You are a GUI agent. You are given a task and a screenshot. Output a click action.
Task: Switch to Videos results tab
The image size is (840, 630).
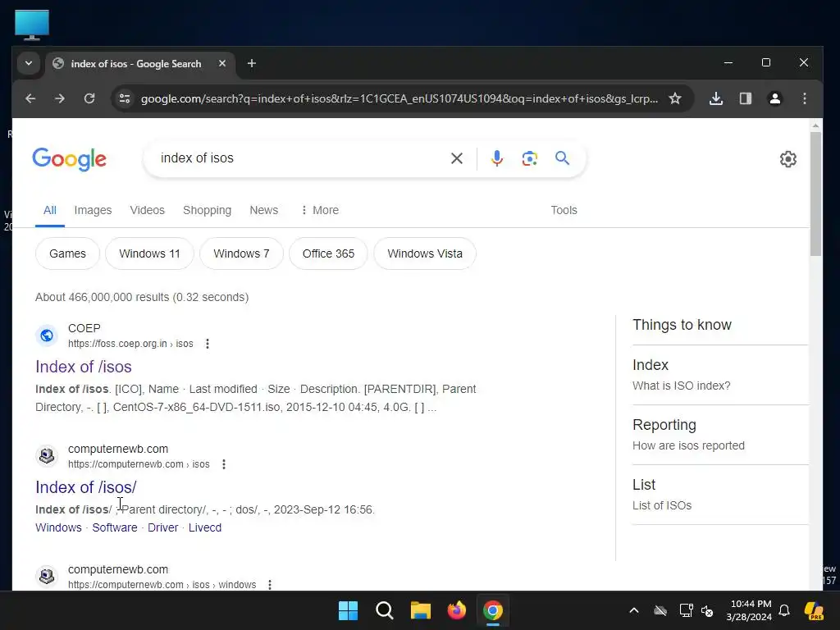point(148,210)
